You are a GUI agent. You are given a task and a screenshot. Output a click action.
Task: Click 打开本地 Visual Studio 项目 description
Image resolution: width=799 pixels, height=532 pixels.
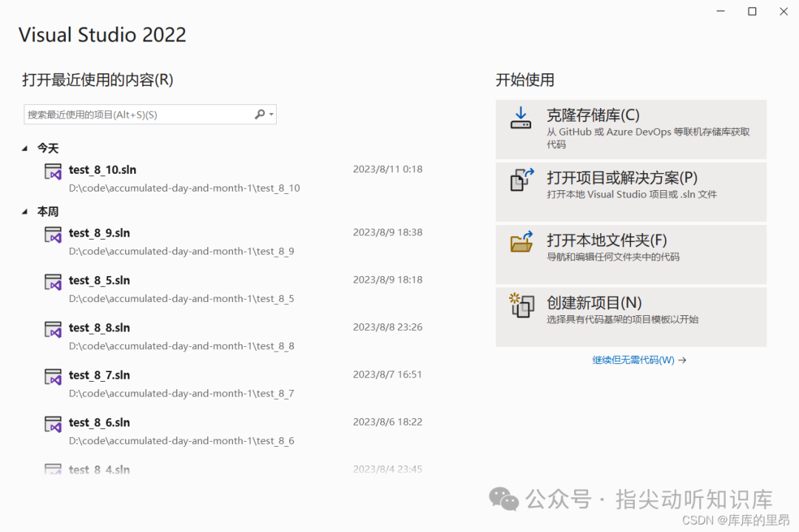tap(632, 194)
